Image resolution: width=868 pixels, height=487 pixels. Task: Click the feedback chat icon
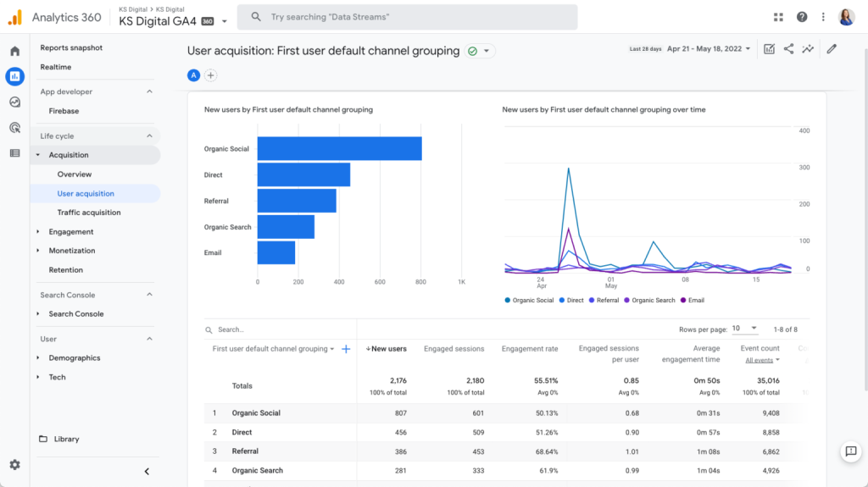pyautogui.click(x=849, y=451)
